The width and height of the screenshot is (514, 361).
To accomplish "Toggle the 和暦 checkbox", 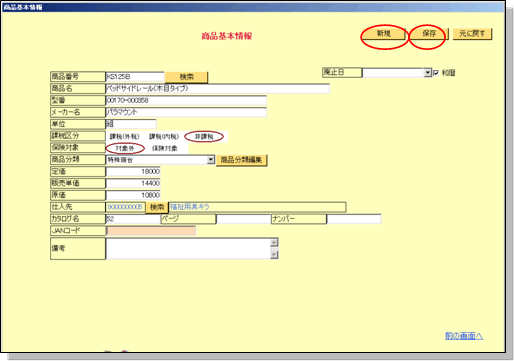I will (x=436, y=73).
